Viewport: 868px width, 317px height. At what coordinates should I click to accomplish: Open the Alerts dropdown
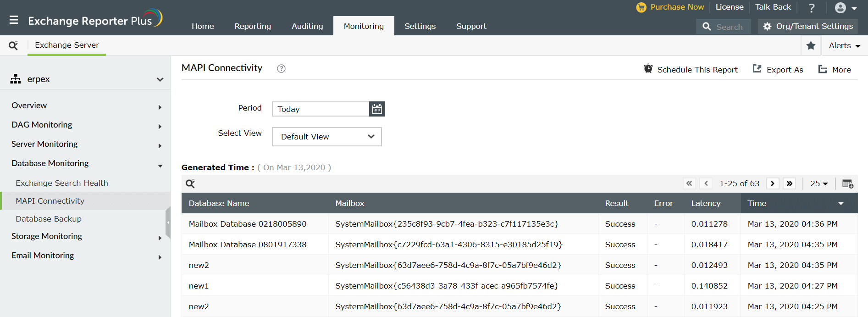844,45
